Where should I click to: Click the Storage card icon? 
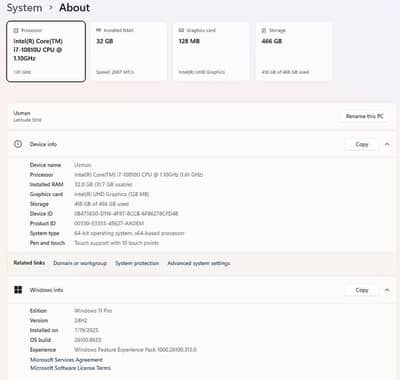264,30
